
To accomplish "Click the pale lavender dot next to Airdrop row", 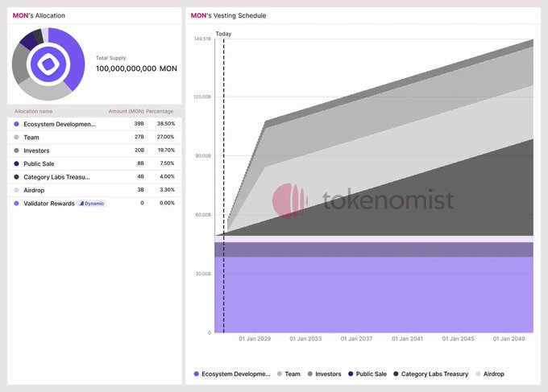I will point(16,190).
